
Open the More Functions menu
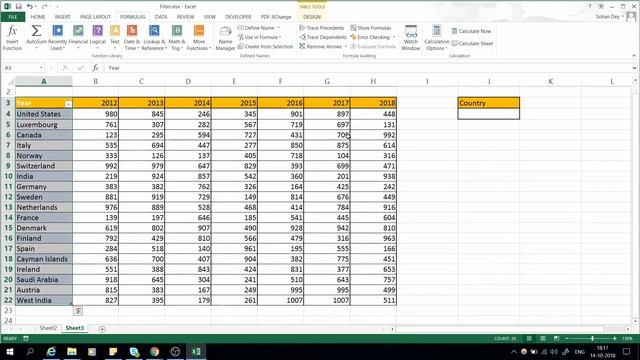(199, 38)
